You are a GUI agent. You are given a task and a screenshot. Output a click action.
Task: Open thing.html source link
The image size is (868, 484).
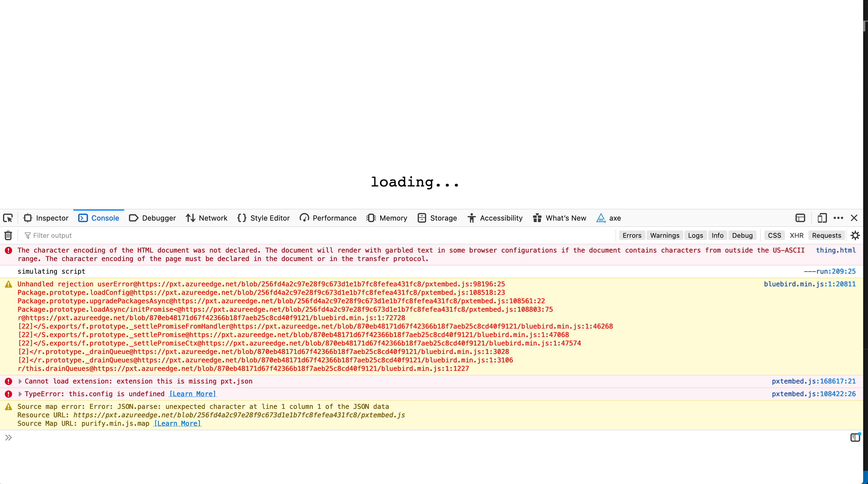(x=836, y=250)
